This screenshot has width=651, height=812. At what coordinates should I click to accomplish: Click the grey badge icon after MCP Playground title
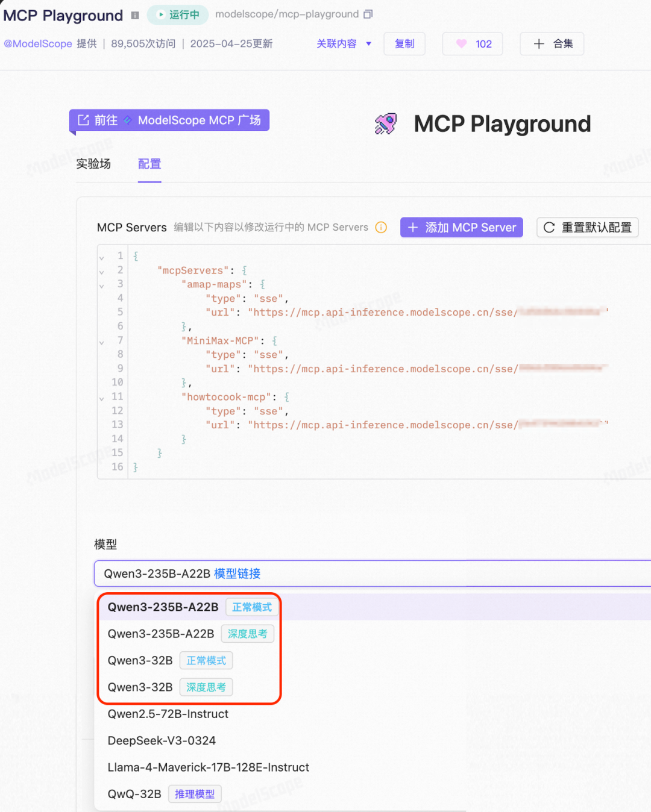click(x=135, y=16)
